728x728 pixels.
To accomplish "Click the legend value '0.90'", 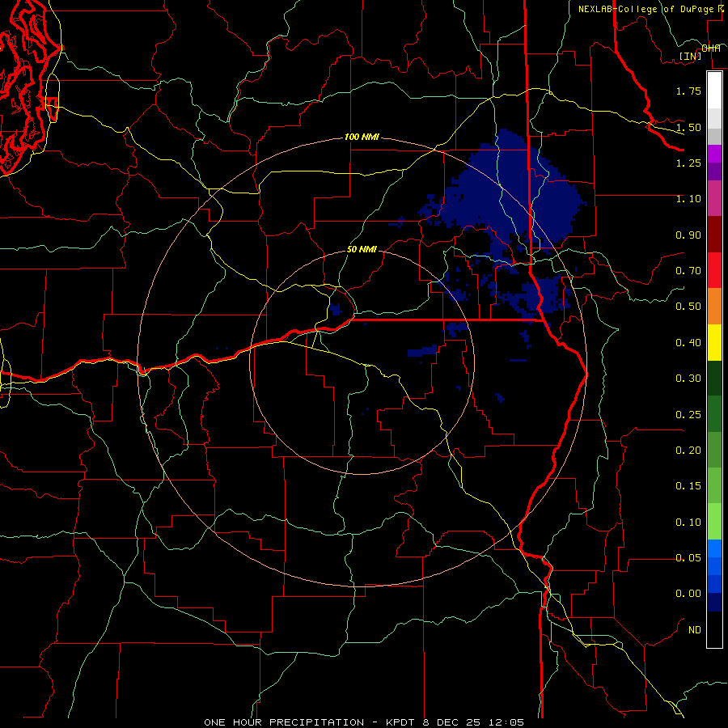I will 688,235.
